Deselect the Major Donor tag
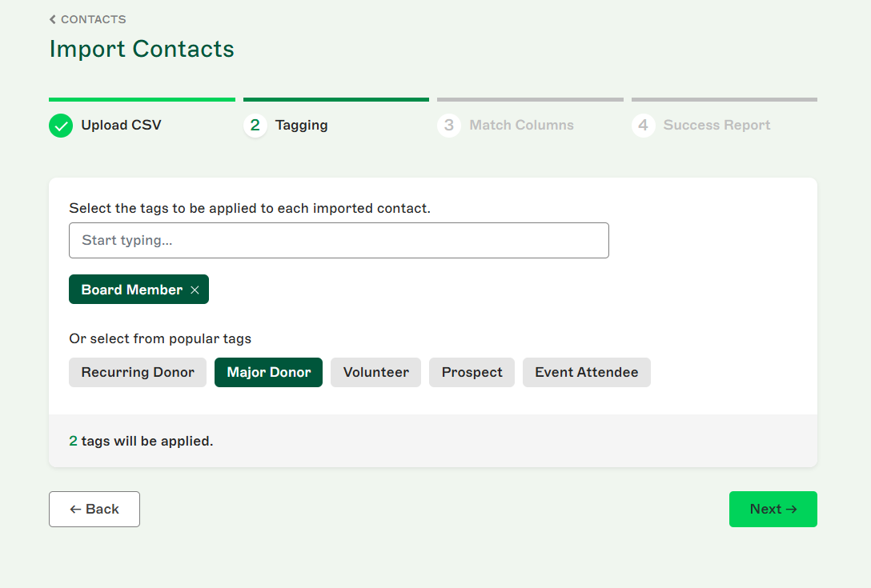Image resolution: width=871 pixels, height=588 pixels. 268,373
